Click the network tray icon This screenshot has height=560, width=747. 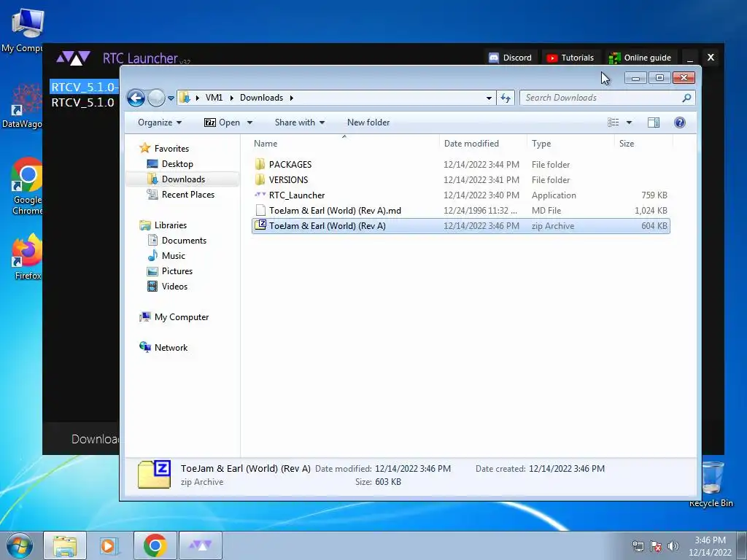[x=638, y=546]
